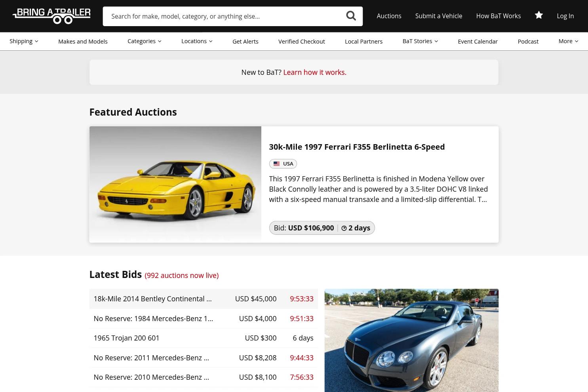Click the 992 auctions now live text
This screenshot has width=588, height=392.
[x=182, y=276]
